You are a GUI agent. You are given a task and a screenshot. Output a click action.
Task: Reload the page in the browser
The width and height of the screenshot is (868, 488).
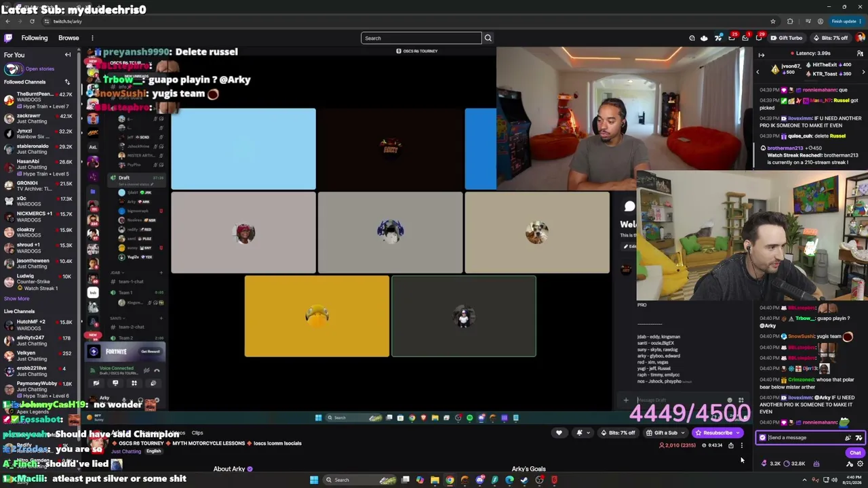coord(32,21)
